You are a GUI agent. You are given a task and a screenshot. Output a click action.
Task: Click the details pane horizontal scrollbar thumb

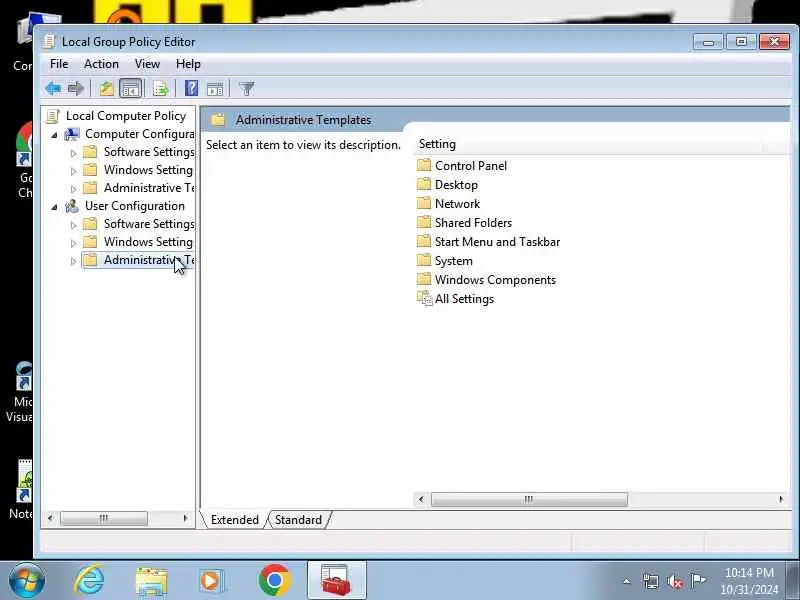click(529, 499)
